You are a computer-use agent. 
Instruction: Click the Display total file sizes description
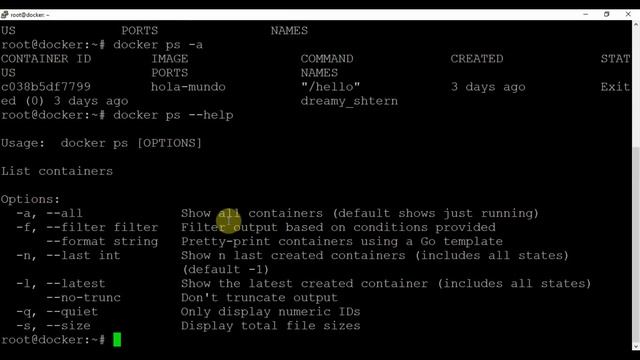click(x=271, y=326)
